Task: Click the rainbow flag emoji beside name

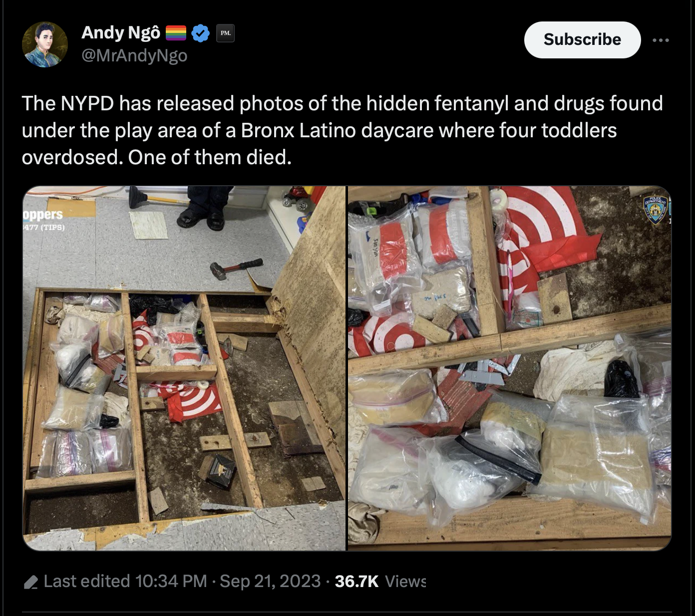Action: click(x=175, y=33)
